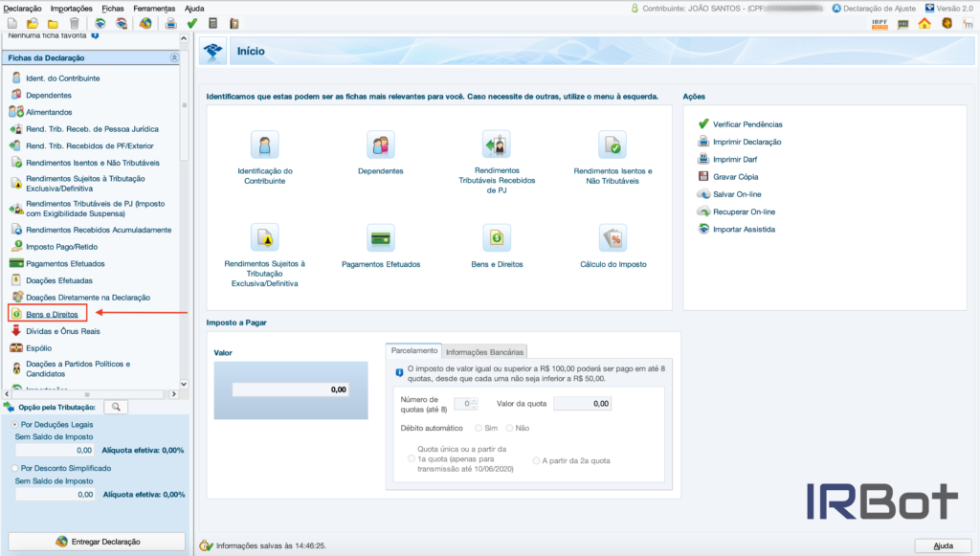Click the home icon at top right
The height and width of the screenshot is (556, 980).
[924, 23]
